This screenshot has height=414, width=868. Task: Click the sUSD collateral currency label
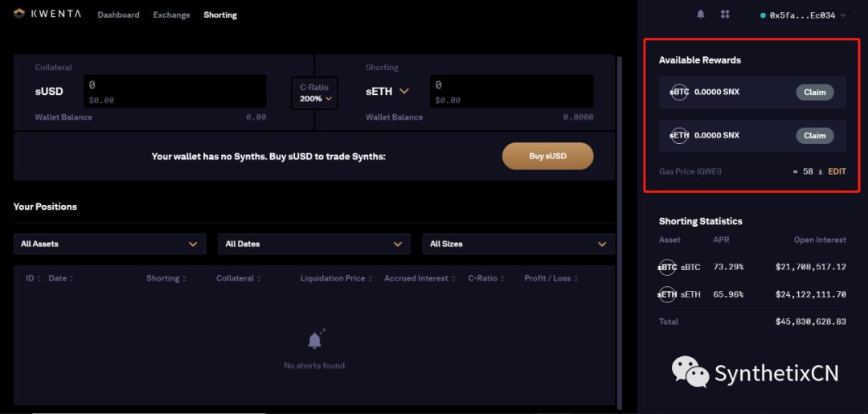49,92
